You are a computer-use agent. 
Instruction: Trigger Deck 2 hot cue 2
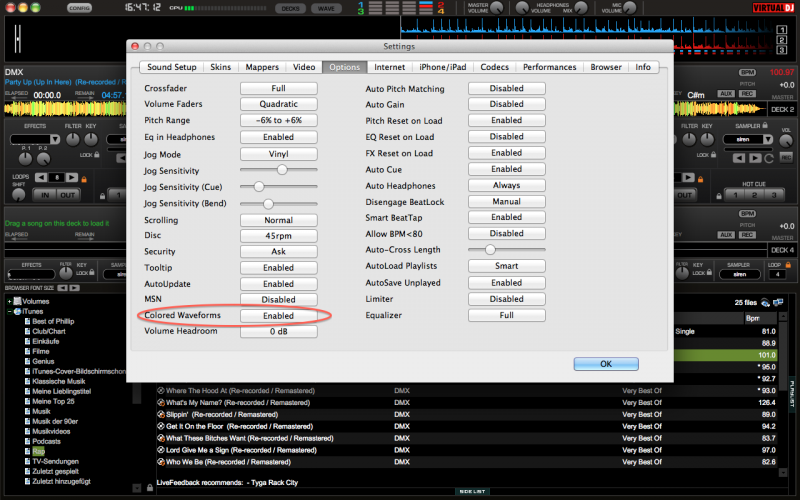(754, 195)
